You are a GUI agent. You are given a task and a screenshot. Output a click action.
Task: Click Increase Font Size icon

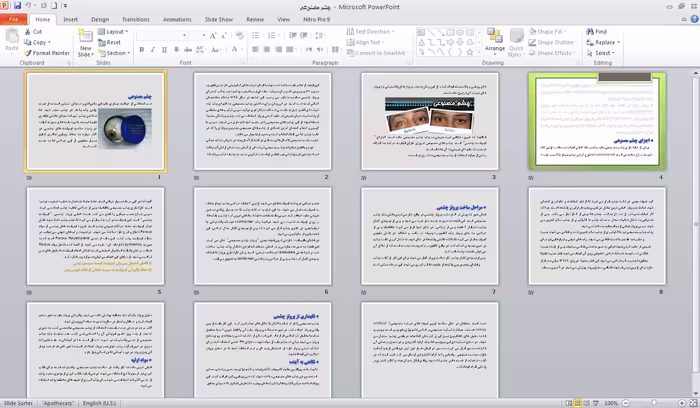(x=213, y=35)
